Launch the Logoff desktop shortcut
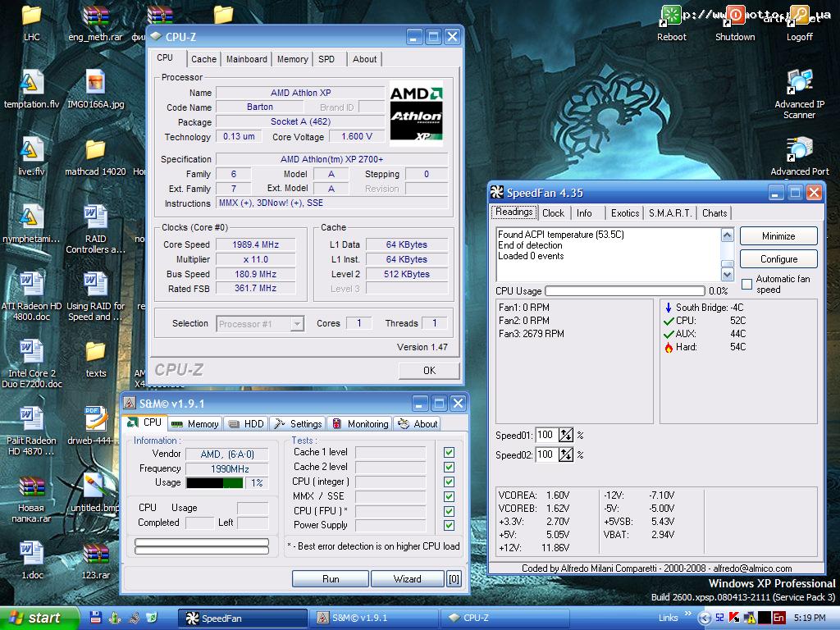The height and width of the screenshot is (630, 840). click(799, 22)
